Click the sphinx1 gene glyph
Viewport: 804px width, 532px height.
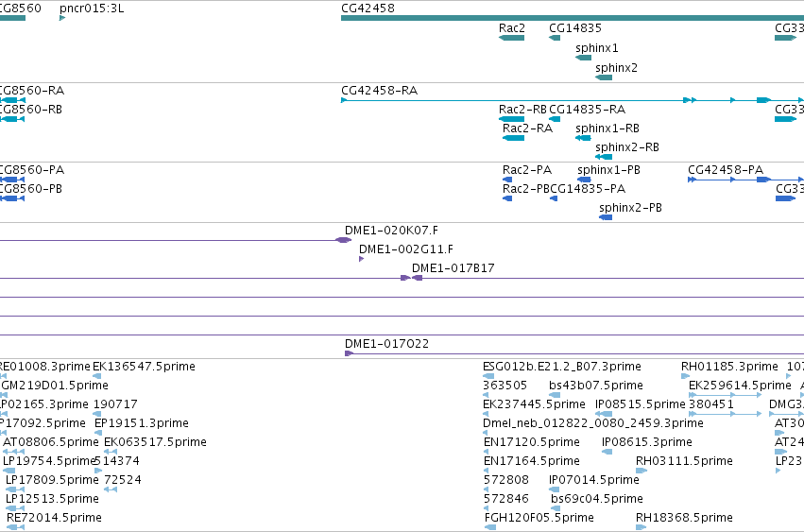coord(584,58)
